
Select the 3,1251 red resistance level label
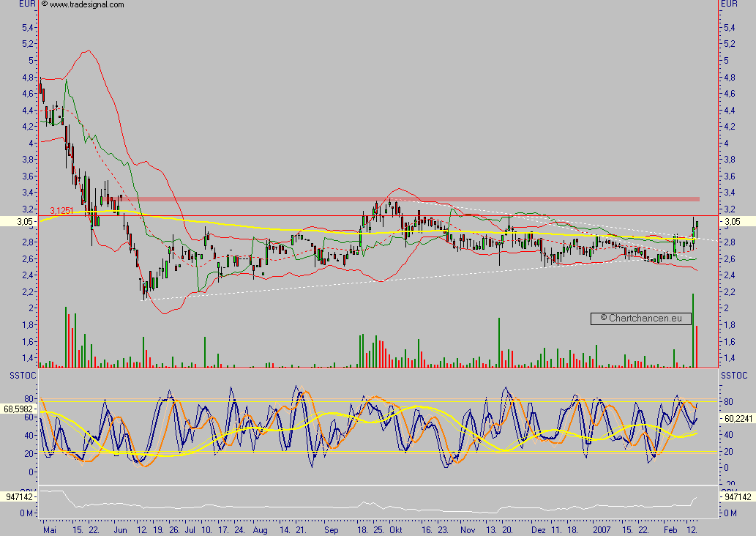pyautogui.click(x=61, y=211)
